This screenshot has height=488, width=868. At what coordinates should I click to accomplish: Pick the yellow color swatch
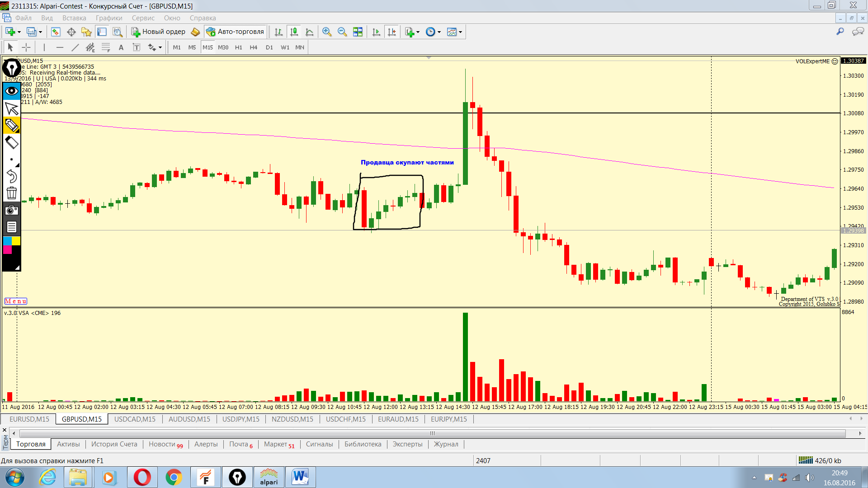16,241
